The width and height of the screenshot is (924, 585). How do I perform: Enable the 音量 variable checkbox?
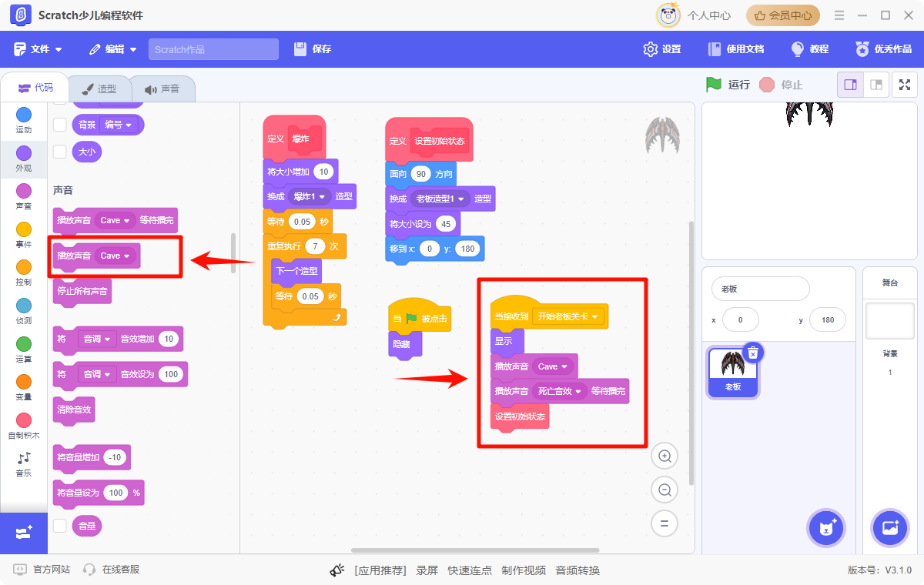(x=59, y=526)
